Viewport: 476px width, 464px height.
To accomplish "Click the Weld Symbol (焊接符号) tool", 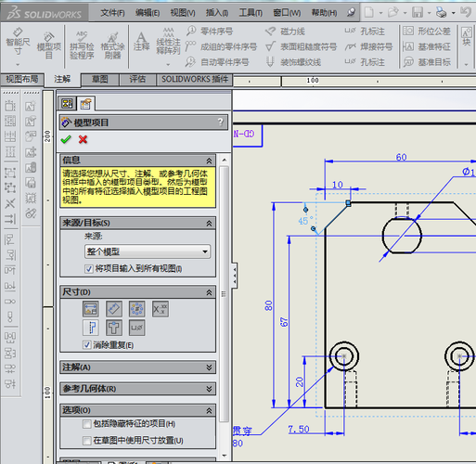I will [x=369, y=46].
